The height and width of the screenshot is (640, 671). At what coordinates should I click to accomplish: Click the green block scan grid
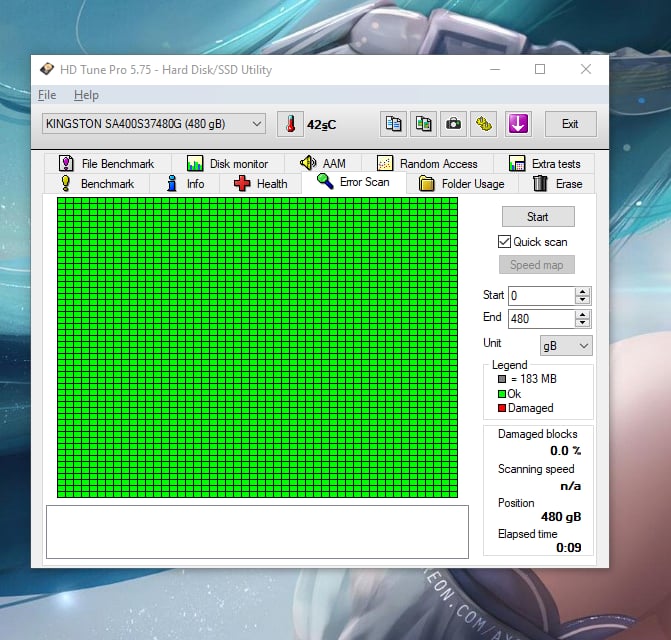[257, 347]
